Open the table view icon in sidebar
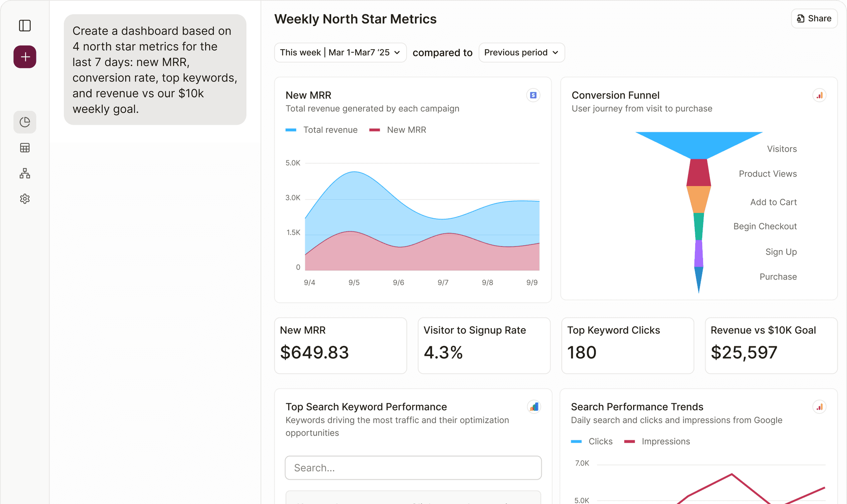 tap(25, 148)
